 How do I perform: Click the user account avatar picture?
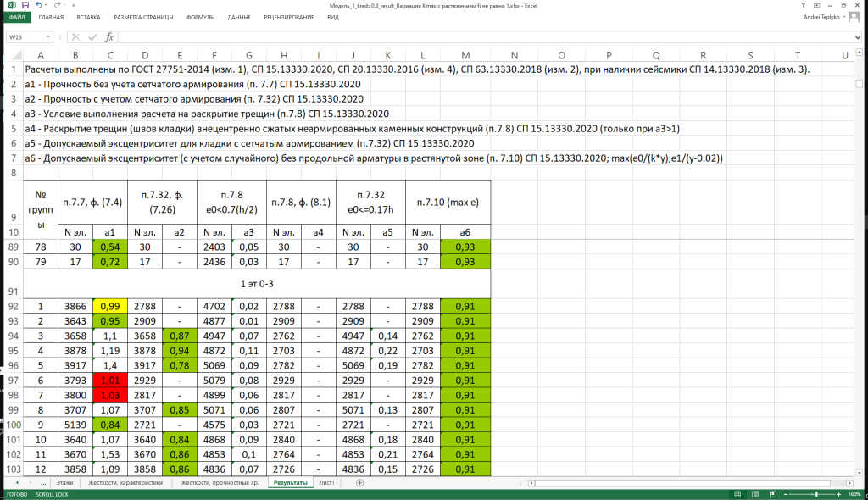(854, 17)
